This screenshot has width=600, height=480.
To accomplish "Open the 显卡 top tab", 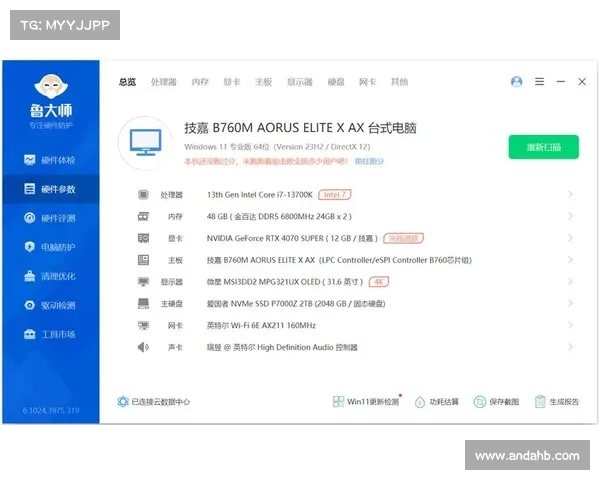I will tap(232, 82).
